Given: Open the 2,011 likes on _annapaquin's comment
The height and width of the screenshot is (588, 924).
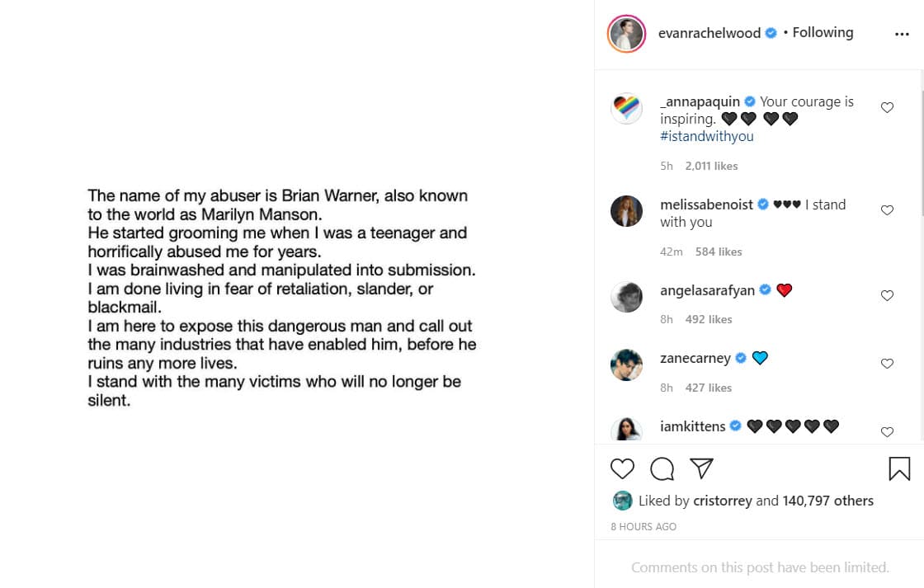Looking at the screenshot, I should point(711,165).
